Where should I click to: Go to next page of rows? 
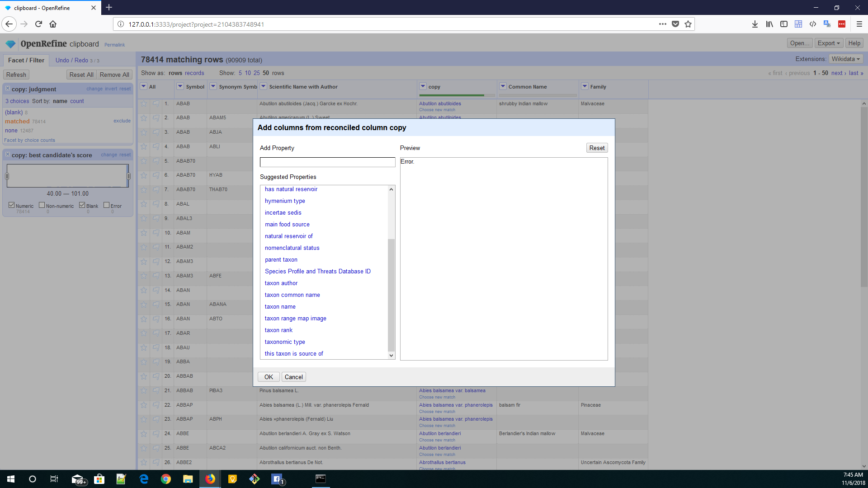click(839, 73)
